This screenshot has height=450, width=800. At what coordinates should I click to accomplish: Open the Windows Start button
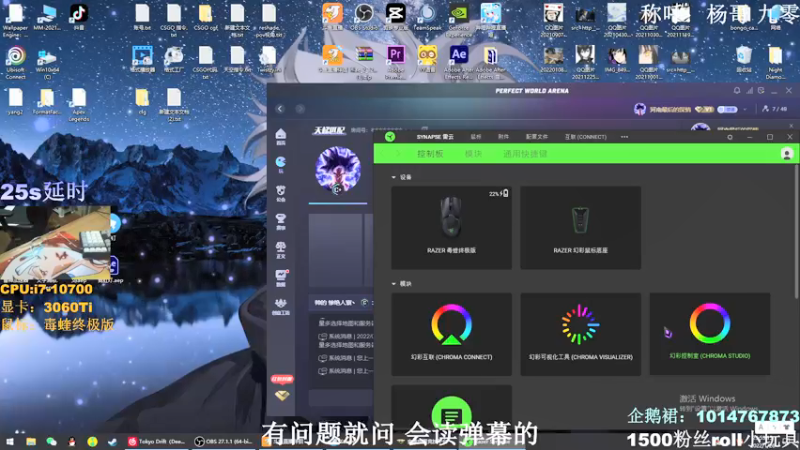[x=10, y=441]
